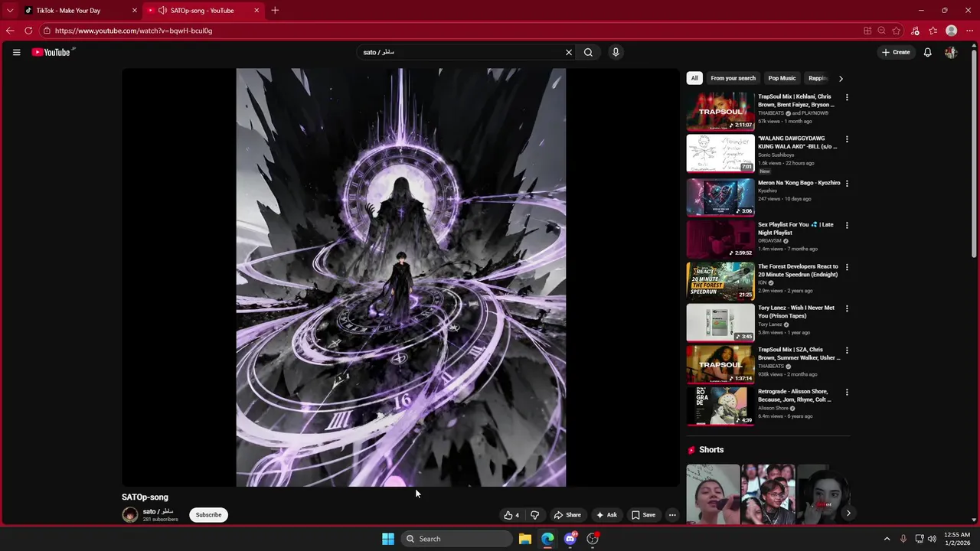Viewport: 980px width, 551px height.
Task: Play the Tory Lanez Wish I Never Met You thumbnail
Action: point(720,322)
